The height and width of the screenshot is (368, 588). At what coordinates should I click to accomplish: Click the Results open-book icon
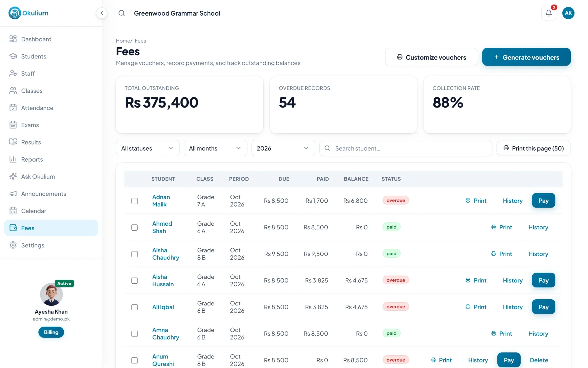13,142
